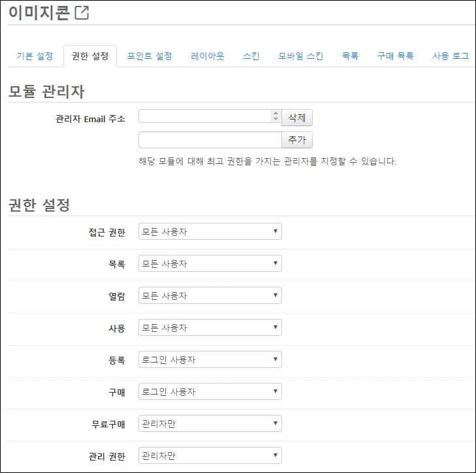Image resolution: width=476 pixels, height=473 pixels.
Task: Click the 삭제 button for admin email
Action: point(297,118)
